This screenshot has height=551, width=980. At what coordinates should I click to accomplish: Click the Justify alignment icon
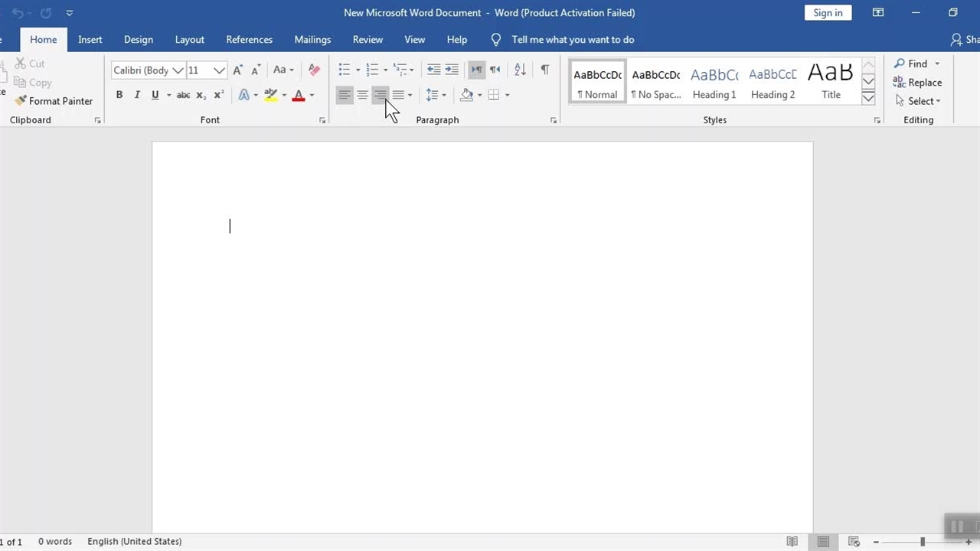(398, 95)
